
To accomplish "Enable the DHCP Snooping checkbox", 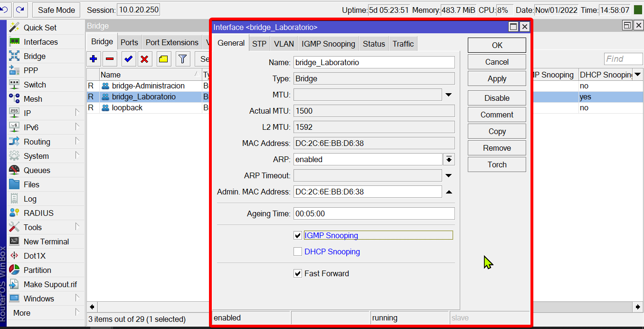I will click(298, 252).
